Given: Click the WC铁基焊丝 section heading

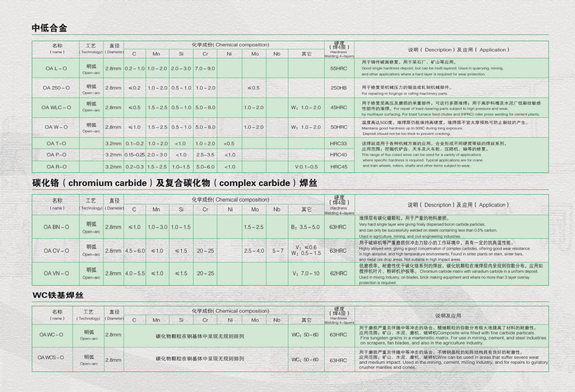Looking at the screenshot, I should tap(58, 295).
